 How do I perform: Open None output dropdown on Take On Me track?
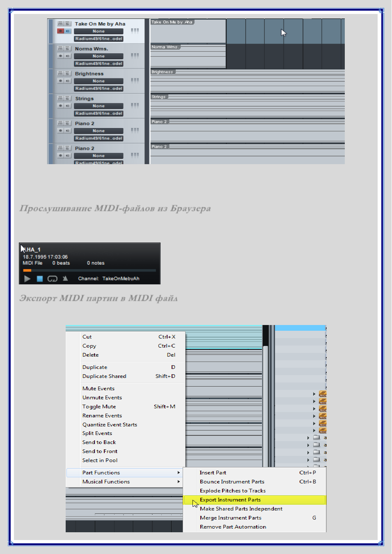99,31
